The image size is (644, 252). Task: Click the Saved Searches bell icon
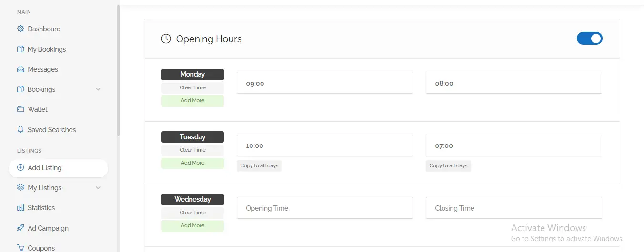[20, 130]
